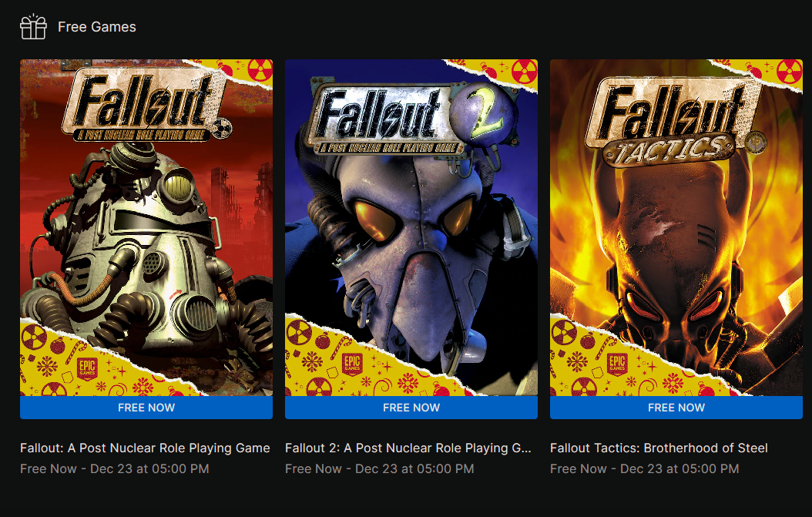Open the first Fallout power armor cover art

tap(146, 227)
